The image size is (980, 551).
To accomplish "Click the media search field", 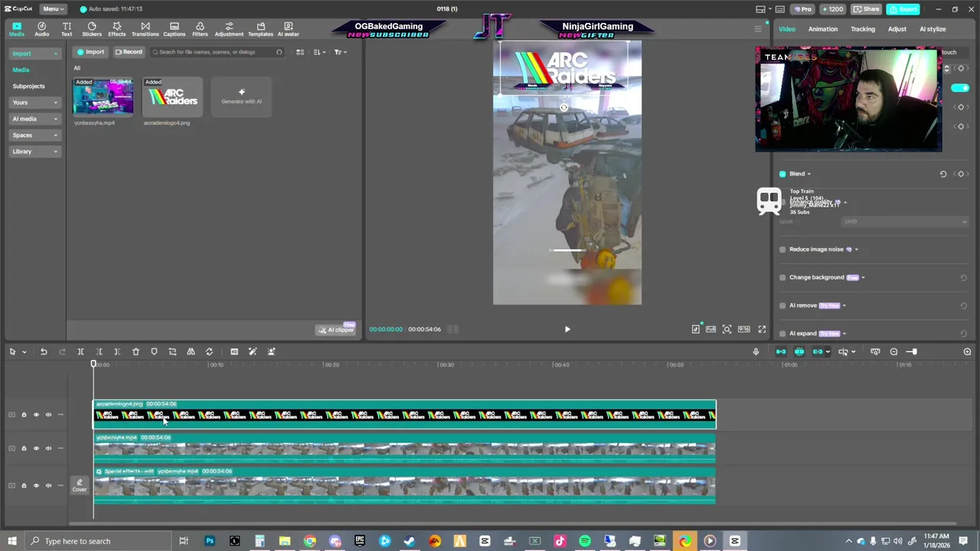I will coord(218,52).
